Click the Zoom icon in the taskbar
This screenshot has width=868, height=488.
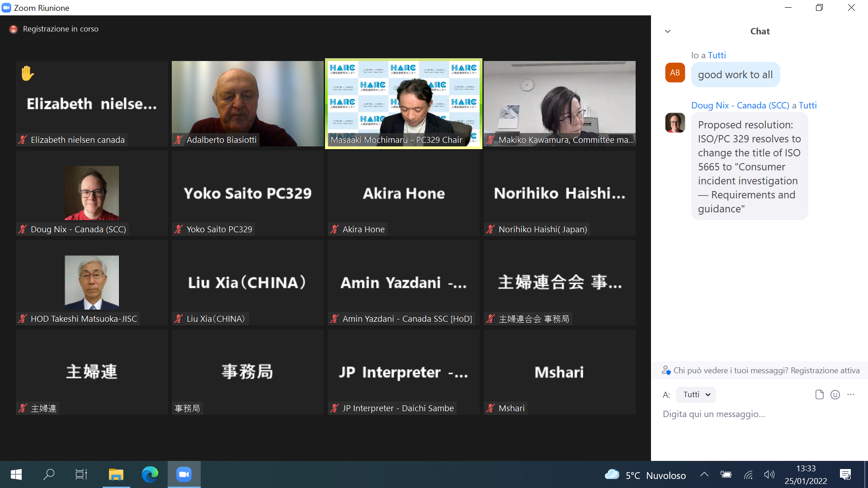tap(184, 474)
